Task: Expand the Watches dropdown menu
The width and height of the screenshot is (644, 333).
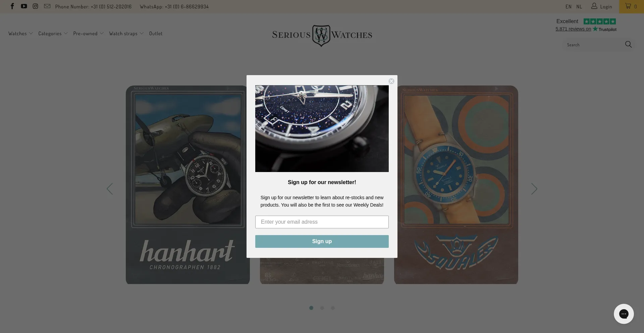Action: (20, 34)
